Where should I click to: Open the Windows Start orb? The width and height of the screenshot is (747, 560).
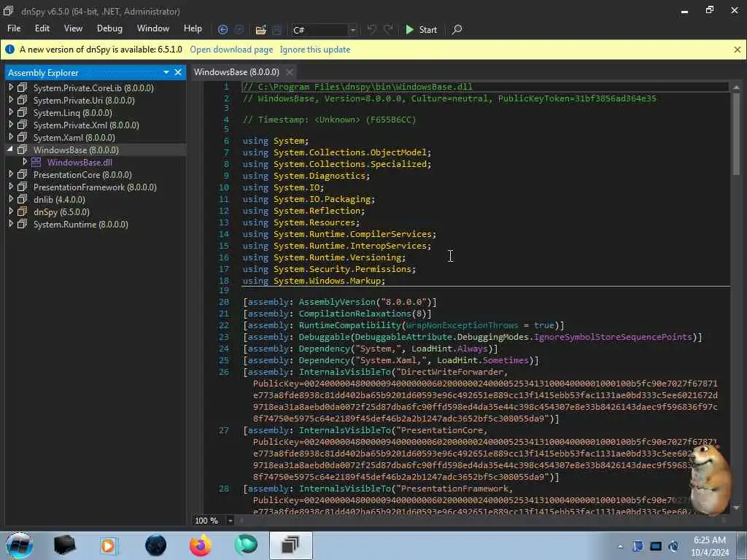(x=19, y=545)
